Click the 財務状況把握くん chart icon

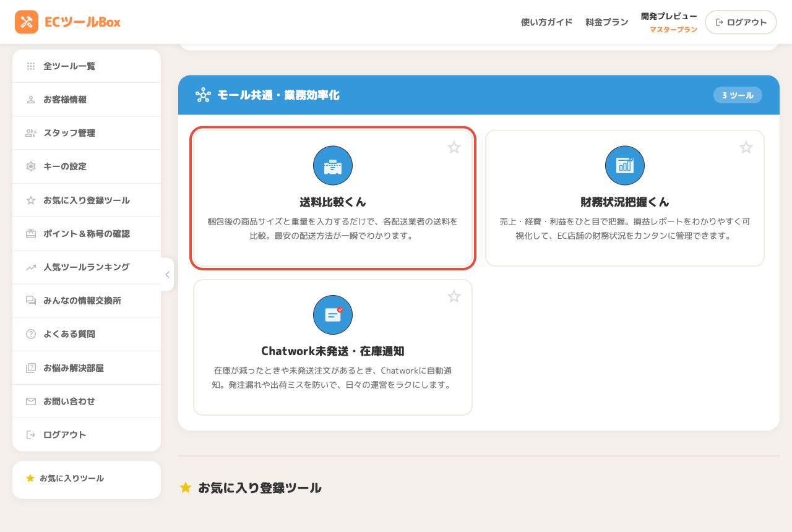pyautogui.click(x=625, y=166)
